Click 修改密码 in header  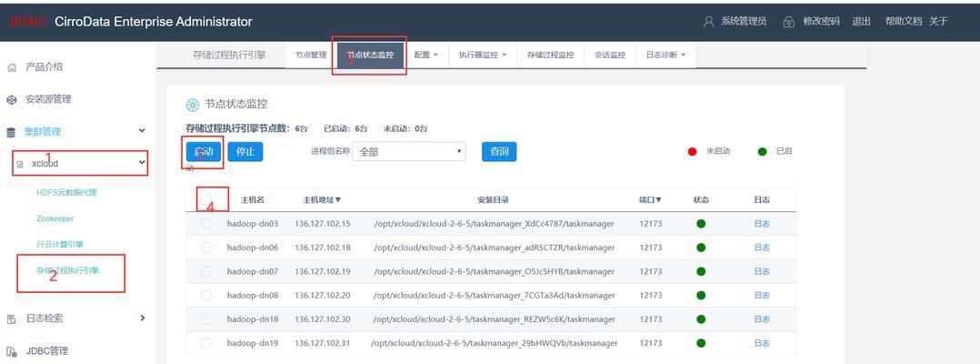point(821,22)
